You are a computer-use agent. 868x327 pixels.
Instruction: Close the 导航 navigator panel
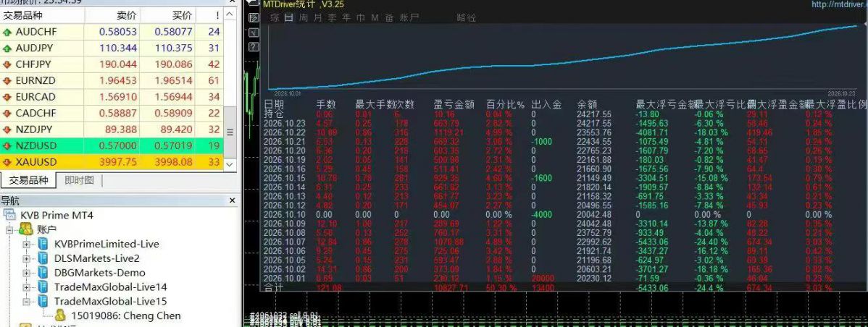coord(233,200)
